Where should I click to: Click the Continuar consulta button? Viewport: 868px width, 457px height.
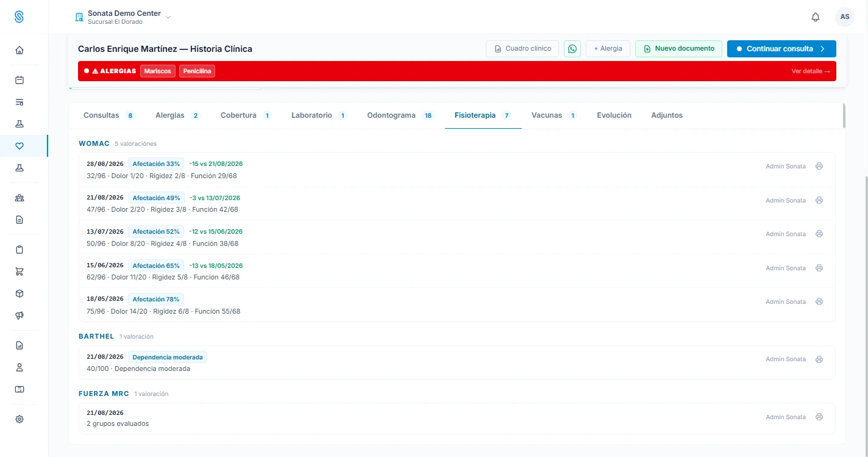[781, 49]
